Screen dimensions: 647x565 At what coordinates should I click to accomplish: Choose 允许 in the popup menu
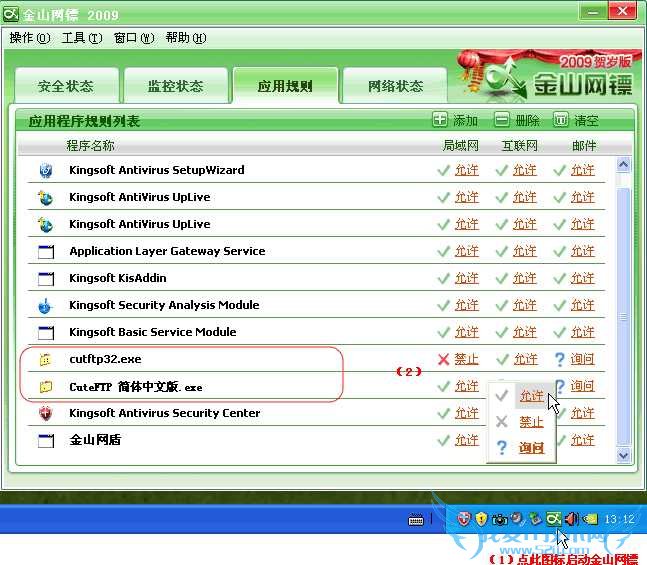[x=531, y=396]
